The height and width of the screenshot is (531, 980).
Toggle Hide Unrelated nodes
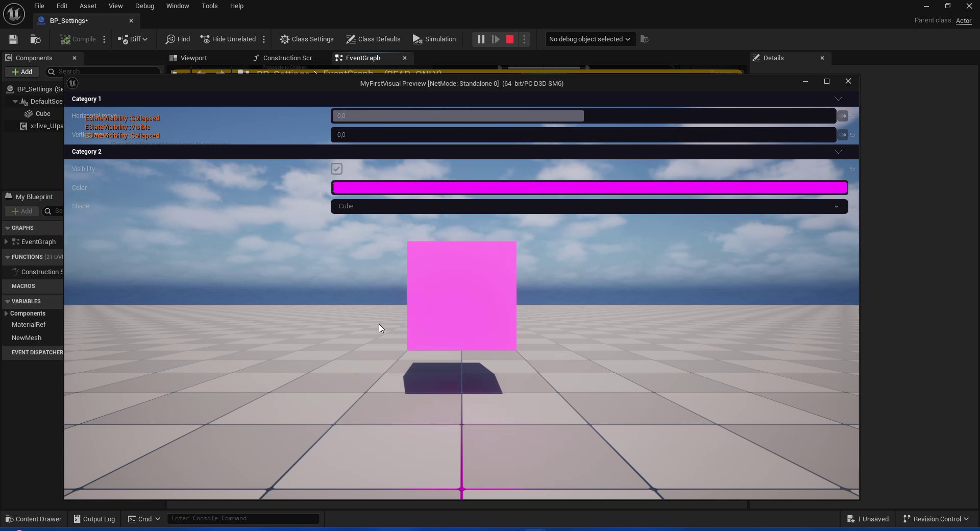click(x=228, y=39)
